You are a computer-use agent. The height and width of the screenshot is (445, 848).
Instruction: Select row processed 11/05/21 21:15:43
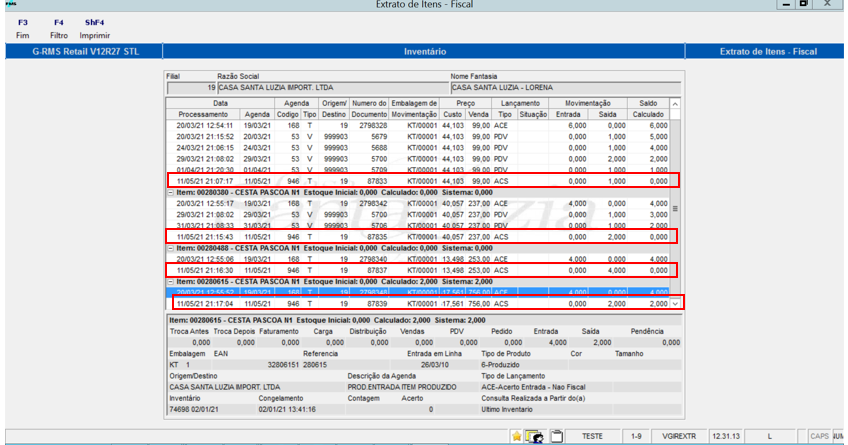pyautogui.click(x=418, y=237)
